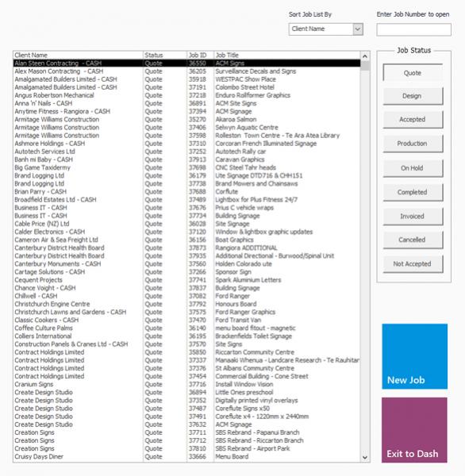Select job 36894 Little Ones preschool
Viewport: 465px width, 476px height.
click(x=186, y=393)
